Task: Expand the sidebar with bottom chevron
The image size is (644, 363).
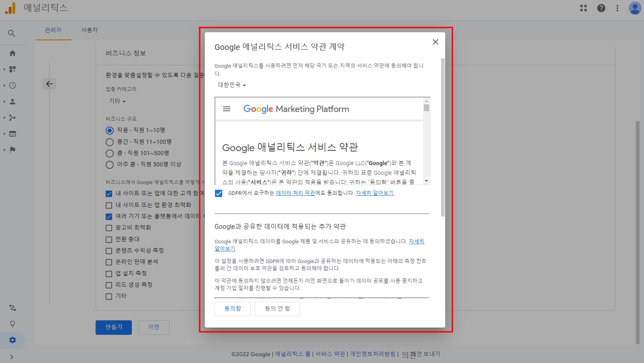Action: pyautogui.click(x=12, y=357)
